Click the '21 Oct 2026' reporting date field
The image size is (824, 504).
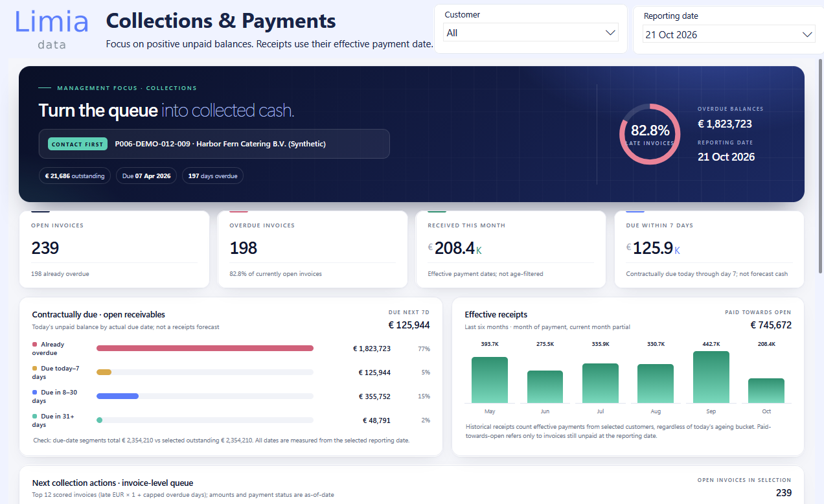click(729, 34)
